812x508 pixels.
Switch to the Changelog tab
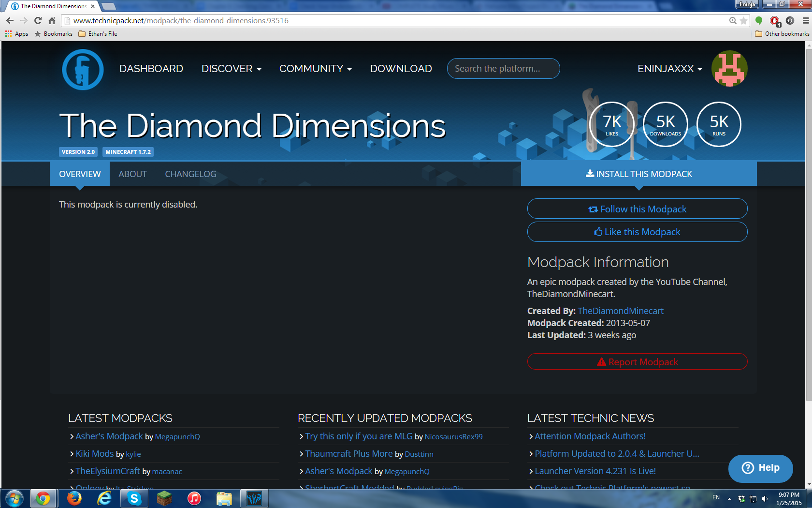coord(190,174)
